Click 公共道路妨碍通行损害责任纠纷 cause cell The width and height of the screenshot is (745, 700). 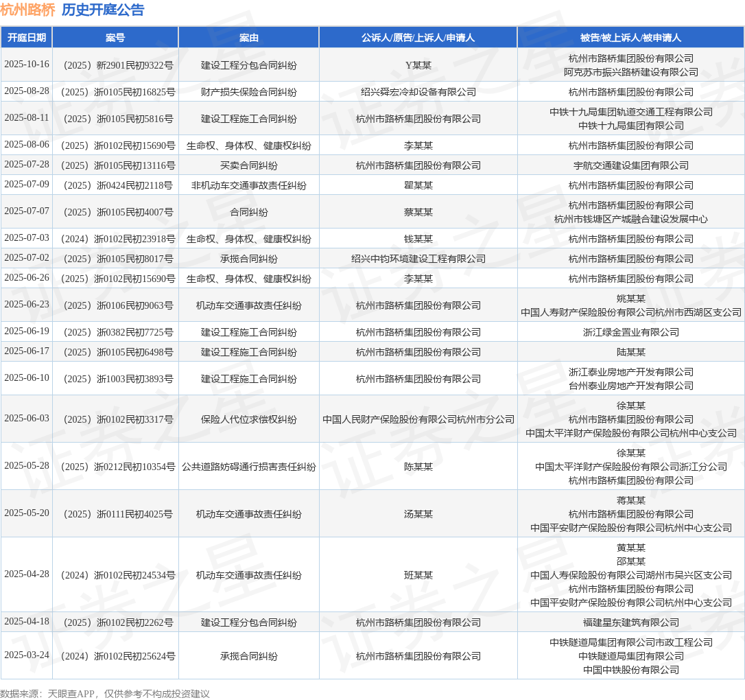pos(248,467)
